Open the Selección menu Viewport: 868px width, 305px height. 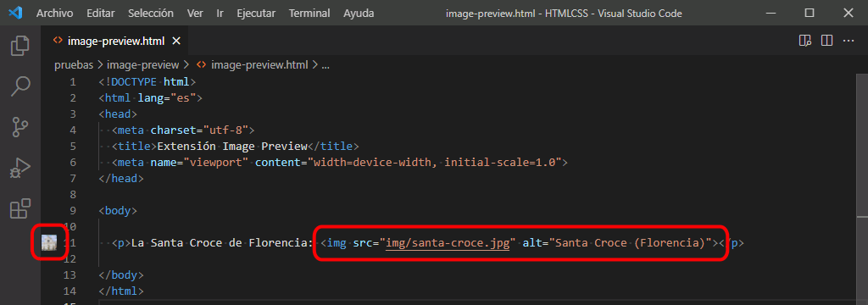tap(151, 13)
